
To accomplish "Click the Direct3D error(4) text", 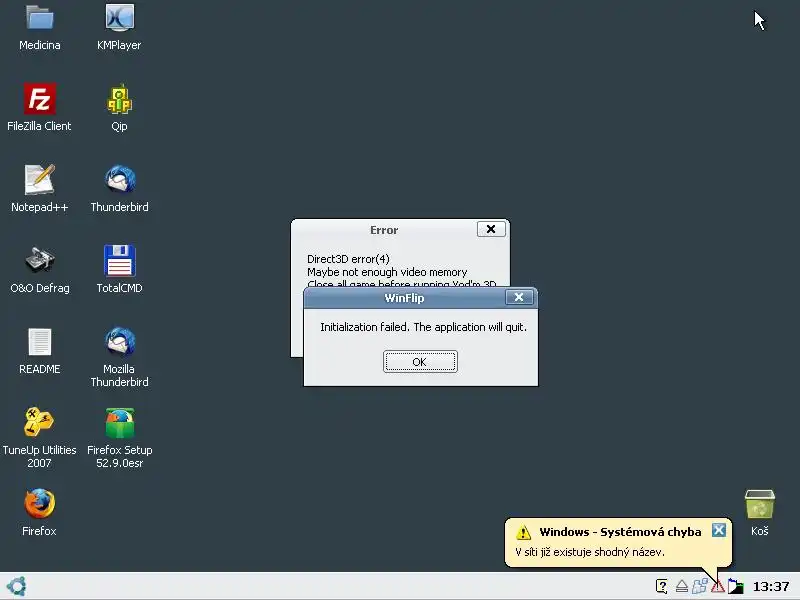I will click(348, 259).
